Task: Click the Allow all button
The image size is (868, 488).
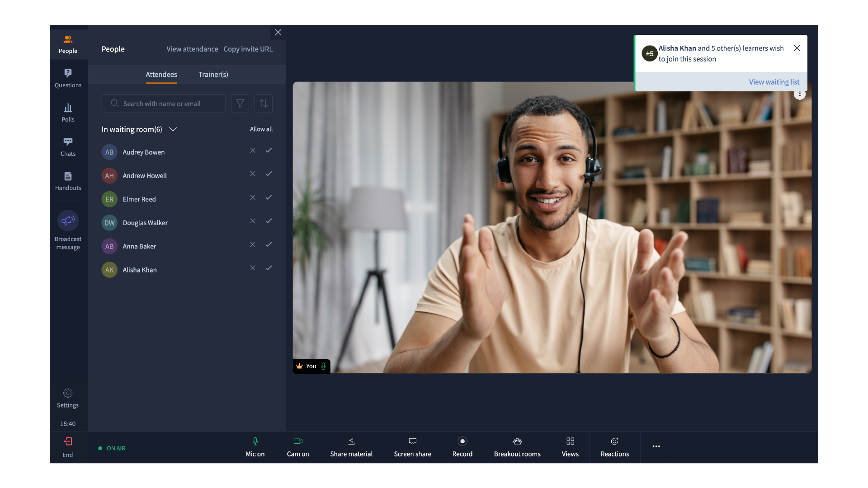Action: (x=261, y=129)
